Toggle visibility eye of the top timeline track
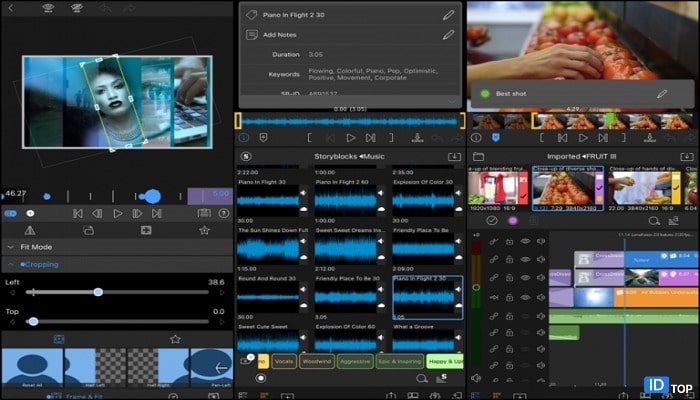Screen dimensions: 700x400 tap(525, 241)
